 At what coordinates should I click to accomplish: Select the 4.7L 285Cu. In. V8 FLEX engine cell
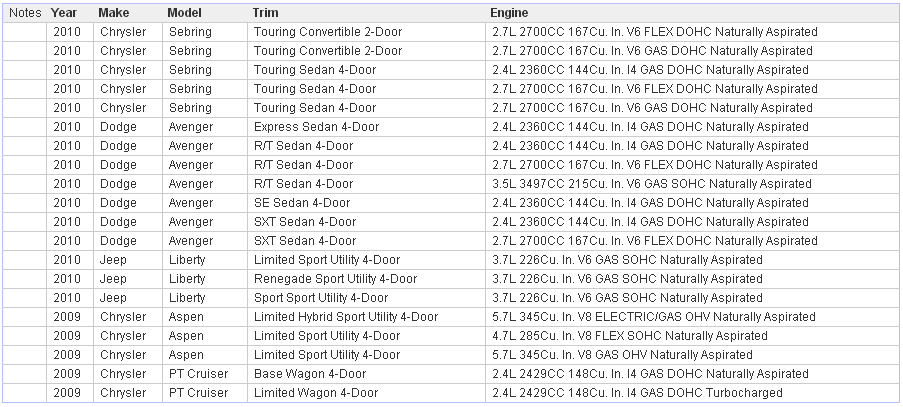629,336
